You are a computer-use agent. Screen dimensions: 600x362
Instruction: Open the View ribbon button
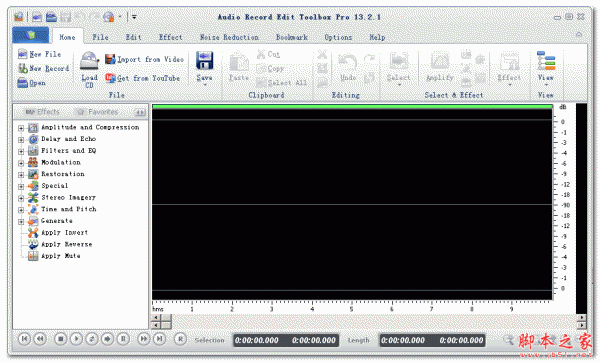coord(546,66)
